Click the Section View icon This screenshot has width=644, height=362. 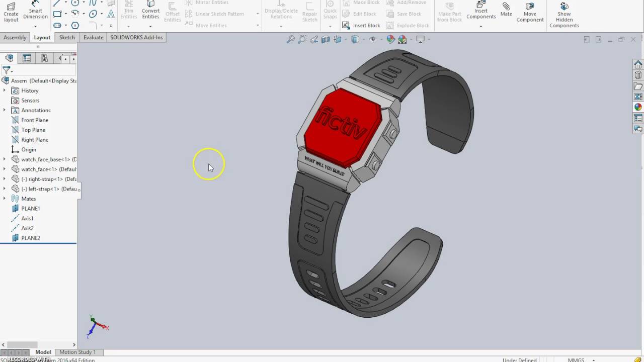pyautogui.click(x=326, y=39)
